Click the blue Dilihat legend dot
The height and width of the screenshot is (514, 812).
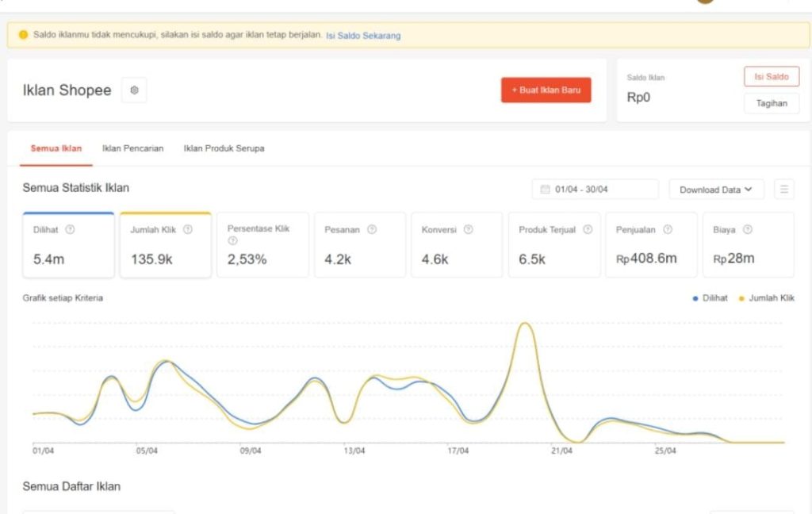695,298
